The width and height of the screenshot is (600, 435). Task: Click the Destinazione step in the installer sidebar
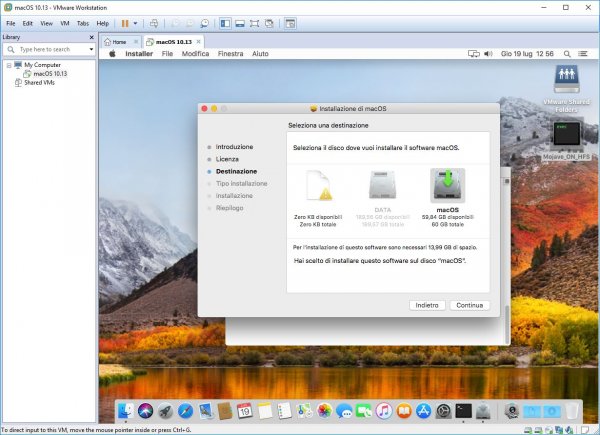pyautogui.click(x=236, y=171)
